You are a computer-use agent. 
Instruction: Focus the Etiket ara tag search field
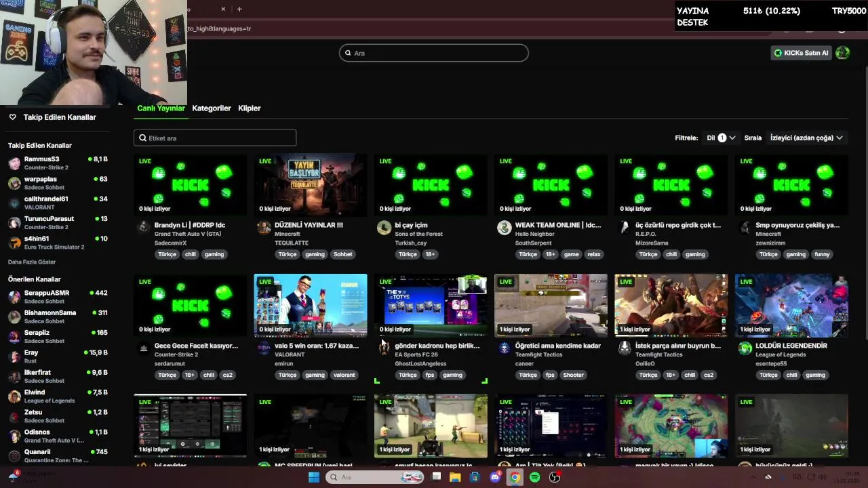point(215,138)
